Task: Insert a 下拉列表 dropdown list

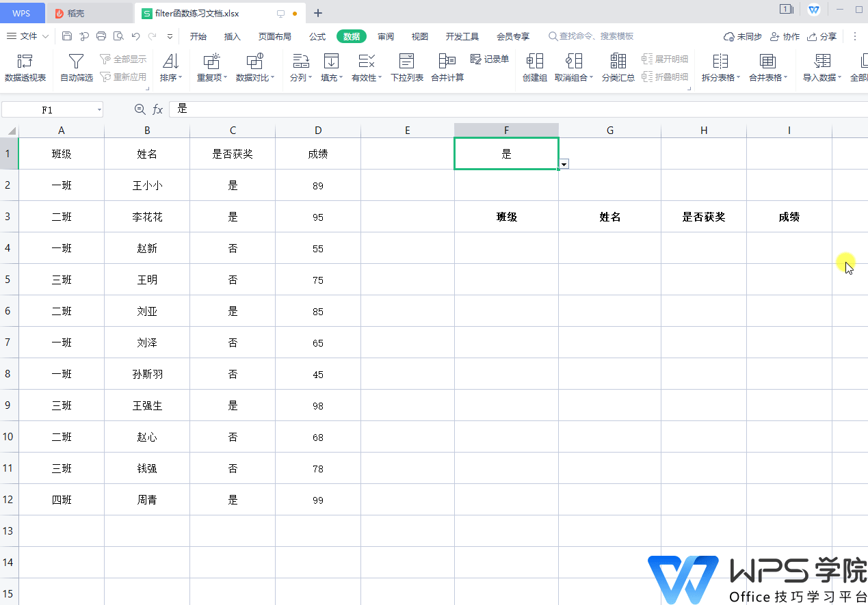Action: [407, 68]
